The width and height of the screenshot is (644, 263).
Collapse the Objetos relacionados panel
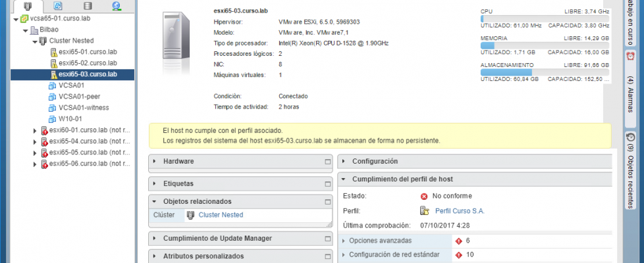click(x=155, y=201)
